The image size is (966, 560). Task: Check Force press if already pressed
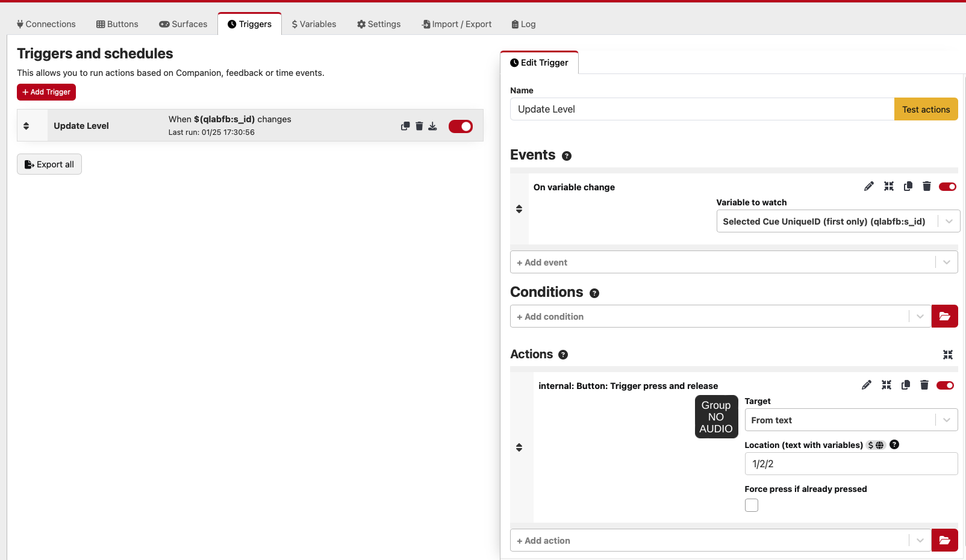pyautogui.click(x=752, y=505)
